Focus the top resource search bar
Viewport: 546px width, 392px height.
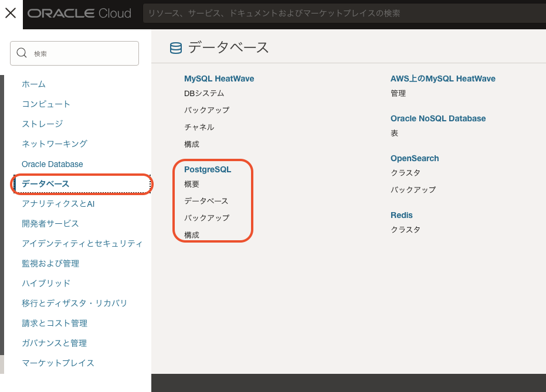pos(344,13)
